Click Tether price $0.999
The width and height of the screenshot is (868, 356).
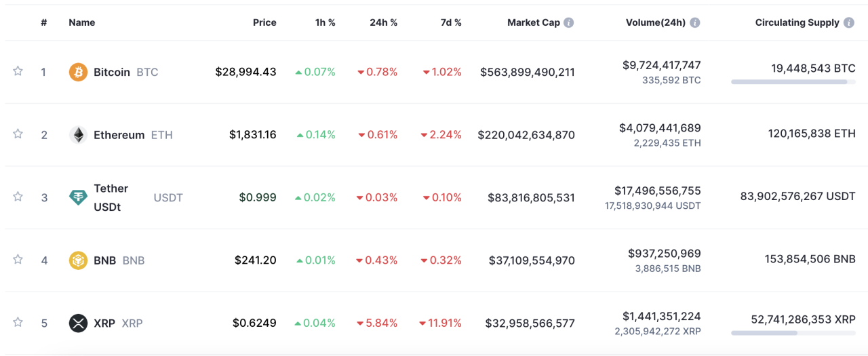click(258, 197)
